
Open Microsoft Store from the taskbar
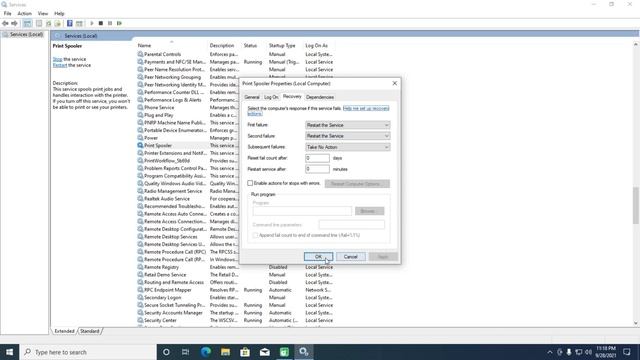tap(245, 352)
